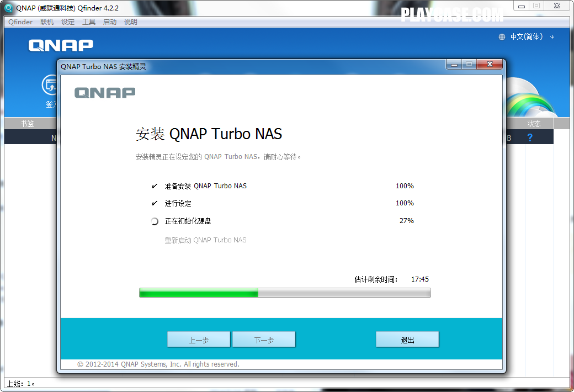The image size is (574, 392).
Task: Open the 设定 menu
Action: coord(68,22)
